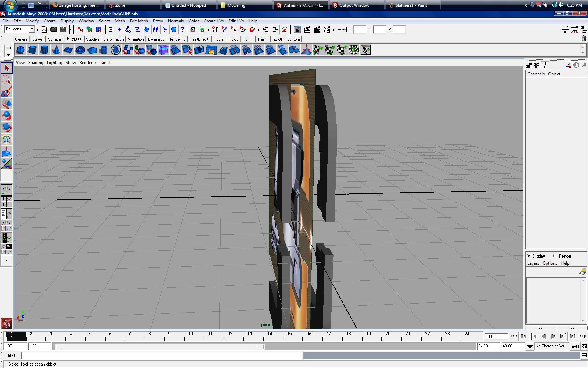Open the Mesh menu
The width and height of the screenshot is (588, 368).
(120, 21)
